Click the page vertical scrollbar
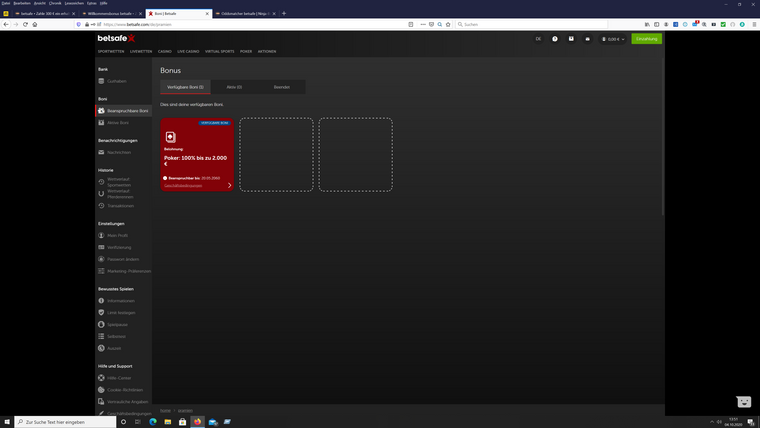The width and height of the screenshot is (760, 428). pyautogui.click(x=663, y=137)
